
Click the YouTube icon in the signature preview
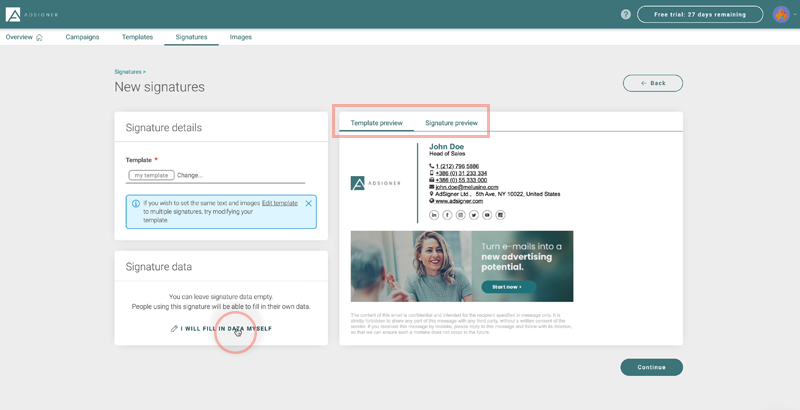[x=487, y=215]
